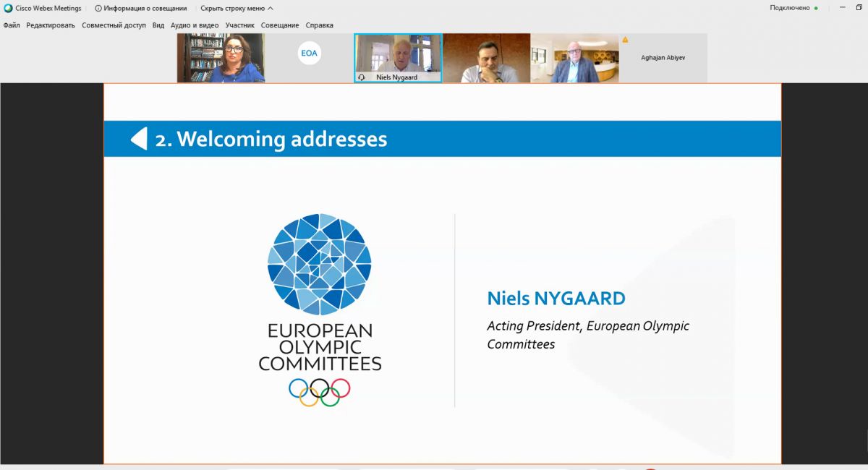
Task: Click the white back arrow on slide header
Action: (139, 139)
